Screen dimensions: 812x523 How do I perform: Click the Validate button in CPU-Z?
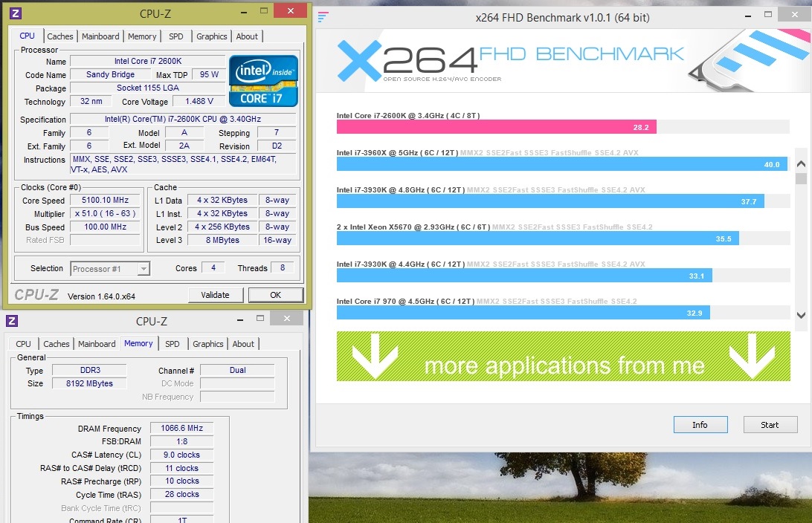[x=215, y=295]
